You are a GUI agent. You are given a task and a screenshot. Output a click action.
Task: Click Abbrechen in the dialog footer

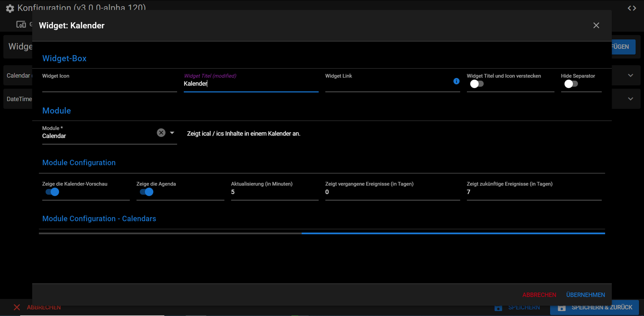coord(539,295)
